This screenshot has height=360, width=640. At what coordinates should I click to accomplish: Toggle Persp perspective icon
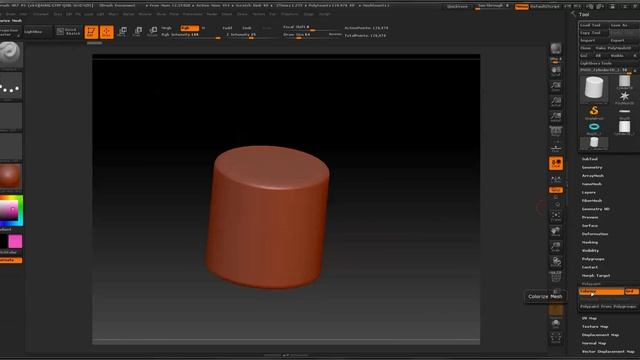(x=556, y=132)
